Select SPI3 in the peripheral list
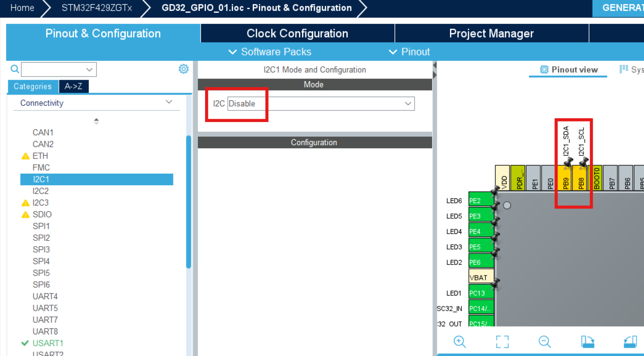The height and width of the screenshot is (356, 644). click(41, 250)
